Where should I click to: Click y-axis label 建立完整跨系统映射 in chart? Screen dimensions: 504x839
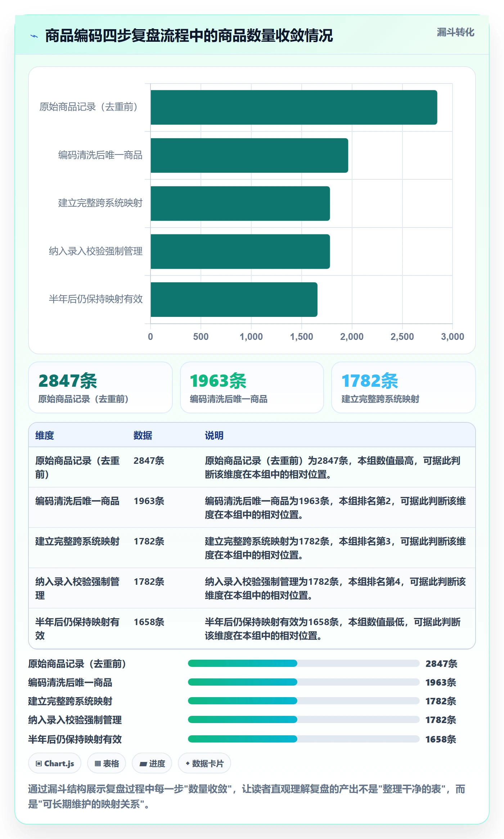[100, 203]
